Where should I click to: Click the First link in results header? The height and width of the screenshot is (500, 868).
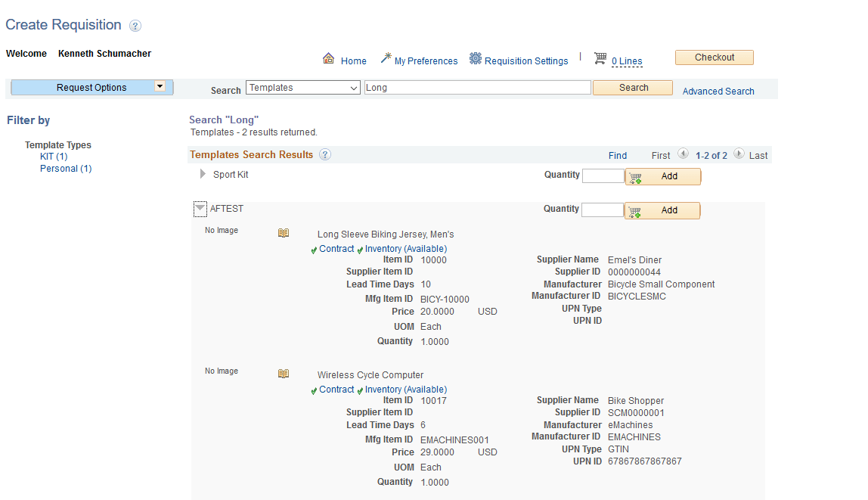pyautogui.click(x=661, y=156)
